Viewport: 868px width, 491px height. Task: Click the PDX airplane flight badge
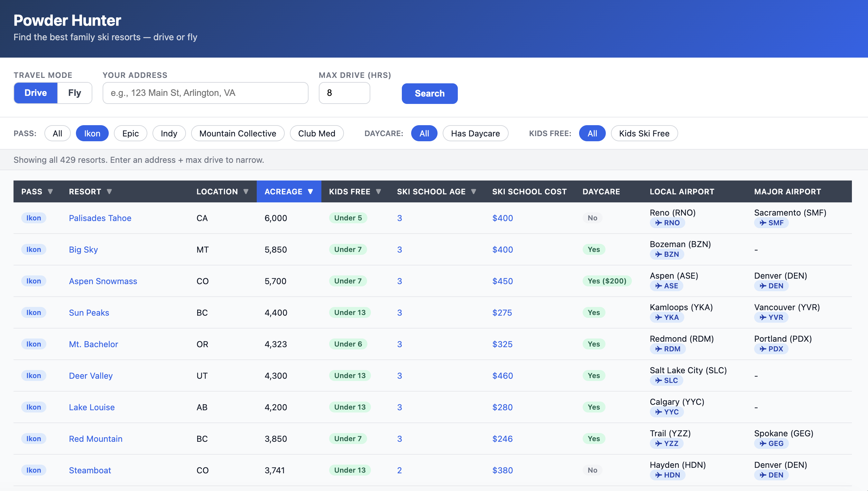click(771, 349)
